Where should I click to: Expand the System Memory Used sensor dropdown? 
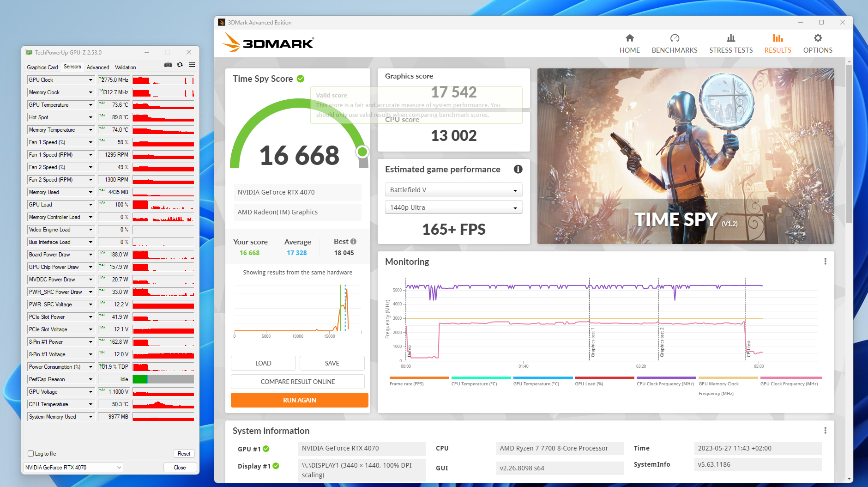pos(90,417)
